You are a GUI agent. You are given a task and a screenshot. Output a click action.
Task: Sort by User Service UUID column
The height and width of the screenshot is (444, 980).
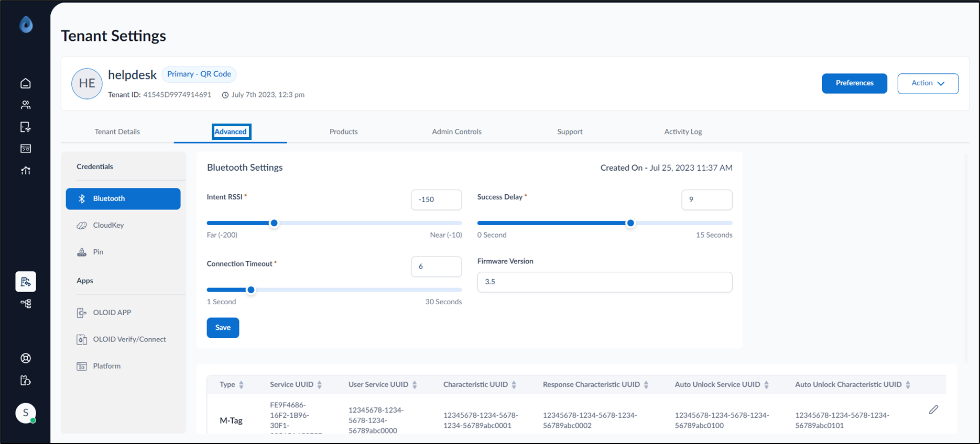(x=415, y=385)
